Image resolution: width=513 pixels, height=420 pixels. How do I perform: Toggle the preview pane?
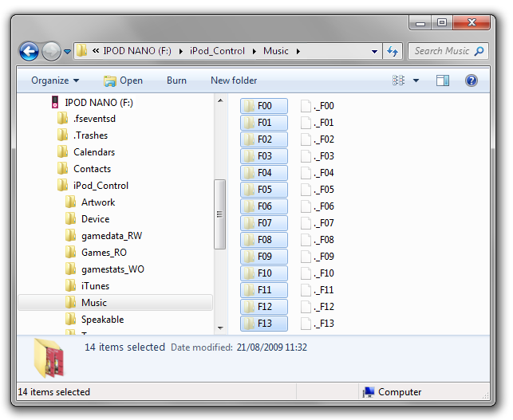442,80
